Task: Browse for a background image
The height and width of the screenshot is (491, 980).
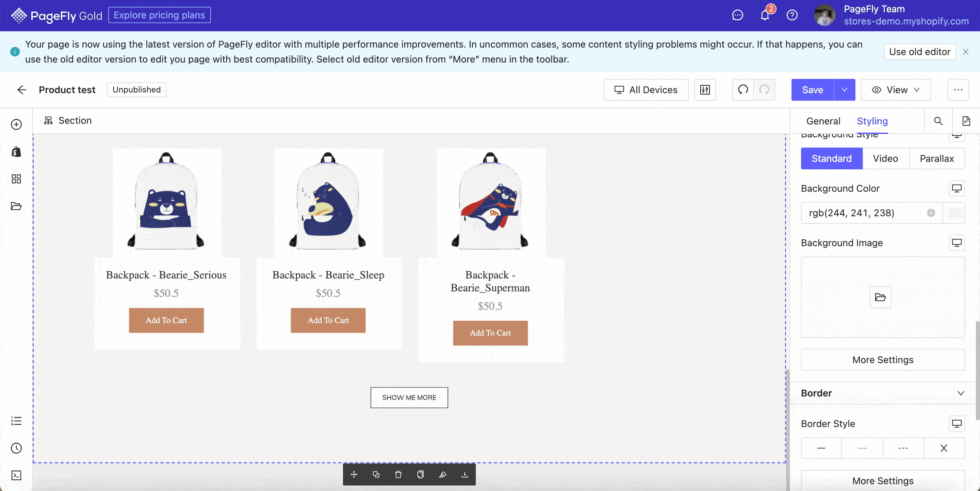Action: [x=880, y=297]
